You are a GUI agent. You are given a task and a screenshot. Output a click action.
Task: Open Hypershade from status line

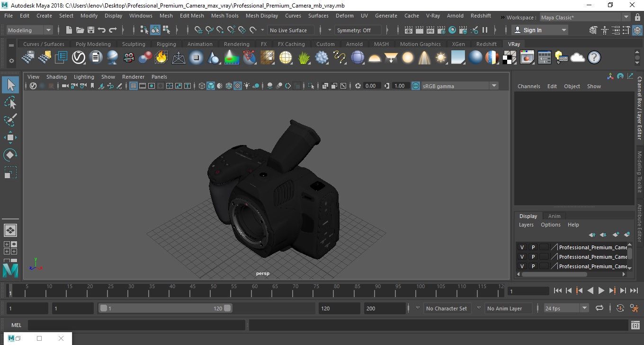[452, 30]
